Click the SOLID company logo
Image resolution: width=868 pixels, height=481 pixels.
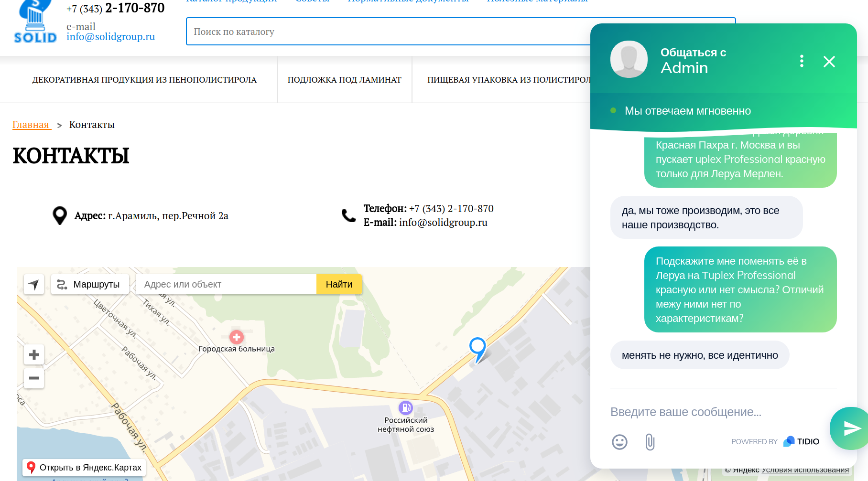coord(35,22)
